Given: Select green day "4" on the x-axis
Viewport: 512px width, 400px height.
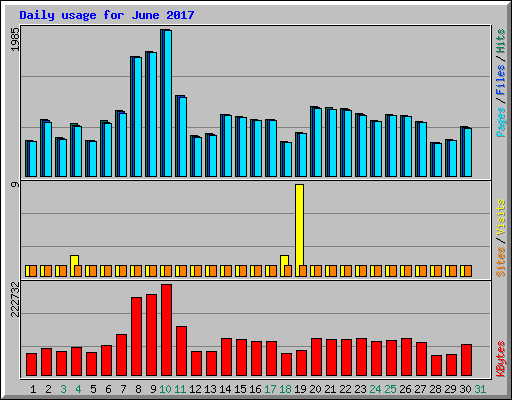Looking at the screenshot, I should coord(78,389).
